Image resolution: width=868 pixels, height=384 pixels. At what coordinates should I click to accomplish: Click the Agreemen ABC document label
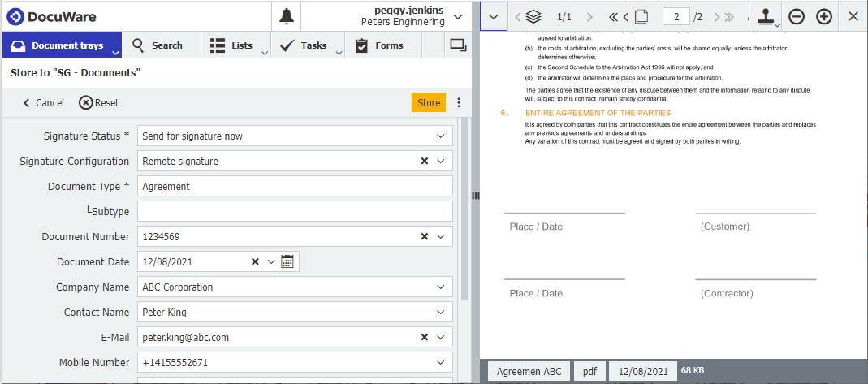click(529, 371)
